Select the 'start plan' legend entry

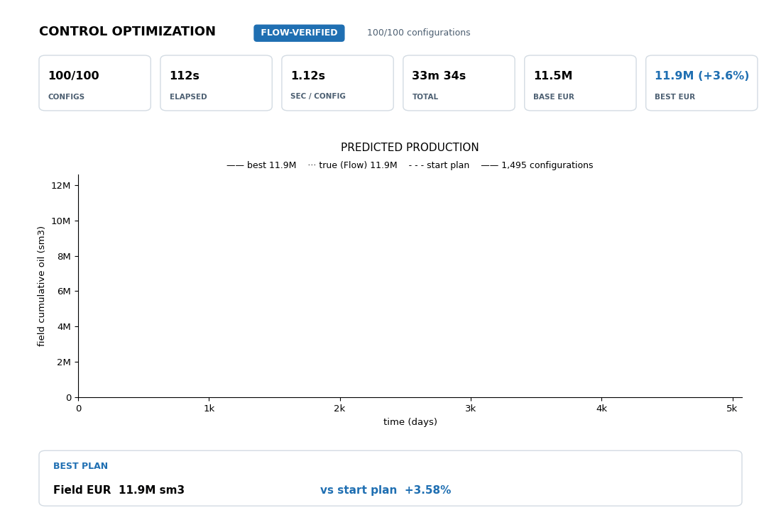click(x=439, y=165)
